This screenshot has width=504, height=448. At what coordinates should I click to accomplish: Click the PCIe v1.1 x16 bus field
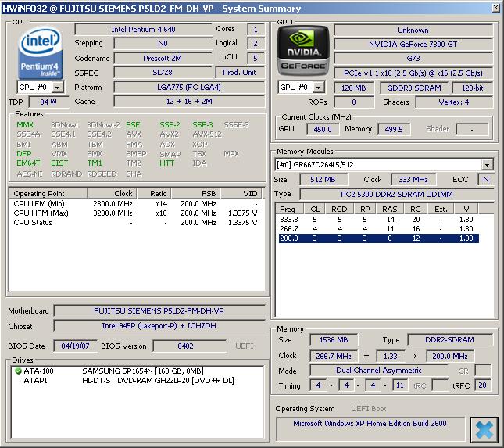[x=413, y=73]
